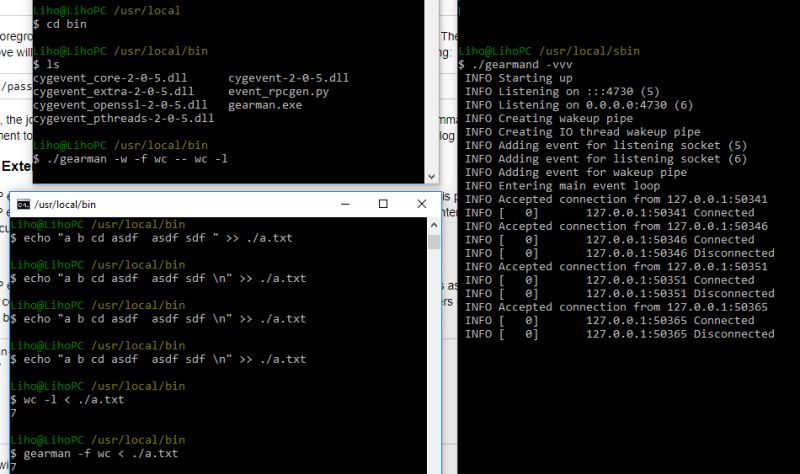
Task: Click the /usr/local/bin window title text
Action: [x=65, y=205]
